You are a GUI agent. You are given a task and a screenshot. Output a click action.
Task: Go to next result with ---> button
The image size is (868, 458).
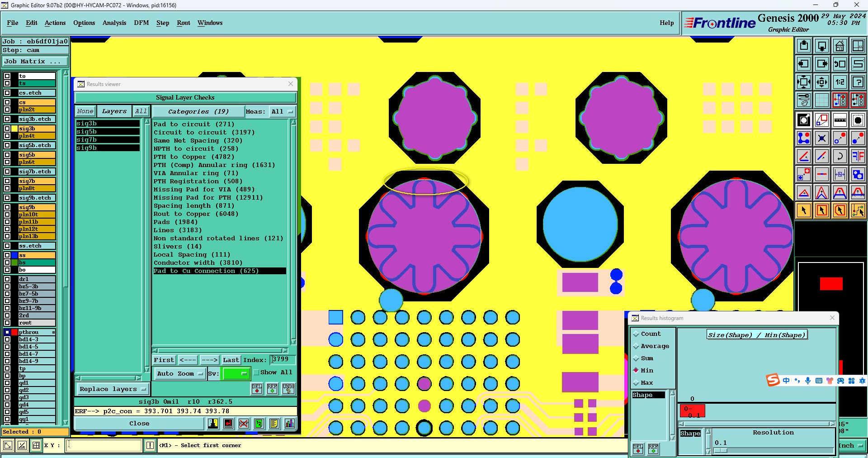(209, 360)
